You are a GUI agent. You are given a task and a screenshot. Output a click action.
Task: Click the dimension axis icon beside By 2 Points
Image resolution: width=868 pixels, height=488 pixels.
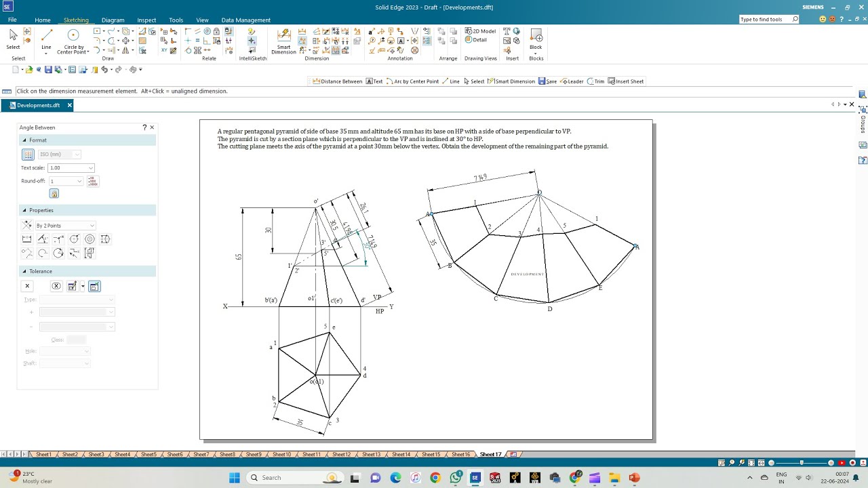point(27,225)
